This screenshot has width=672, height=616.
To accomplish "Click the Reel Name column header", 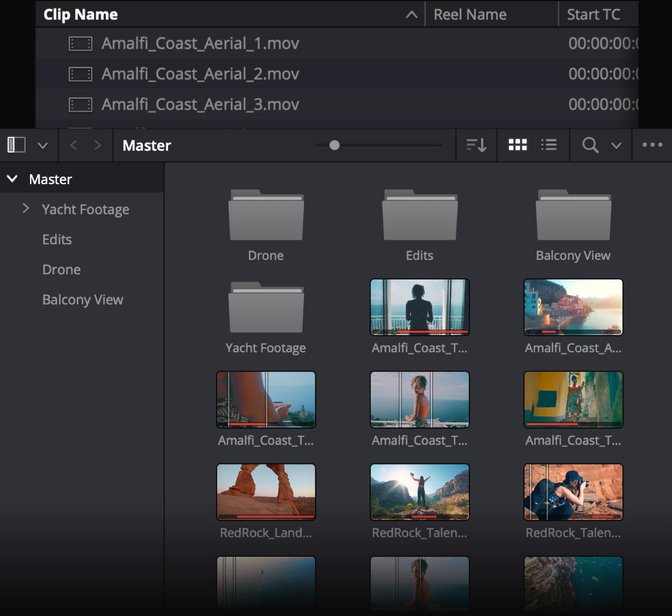I will pyautogui.click(x=470, y=14).
